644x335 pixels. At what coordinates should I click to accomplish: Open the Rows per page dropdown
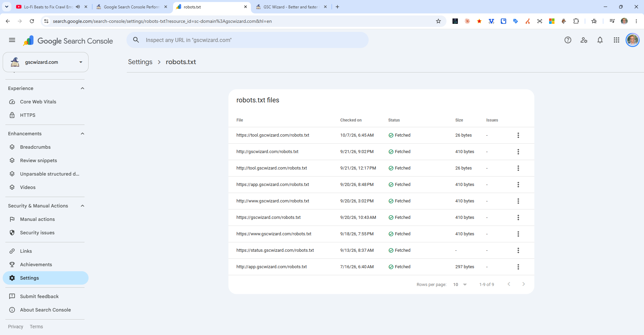[460, 285]
